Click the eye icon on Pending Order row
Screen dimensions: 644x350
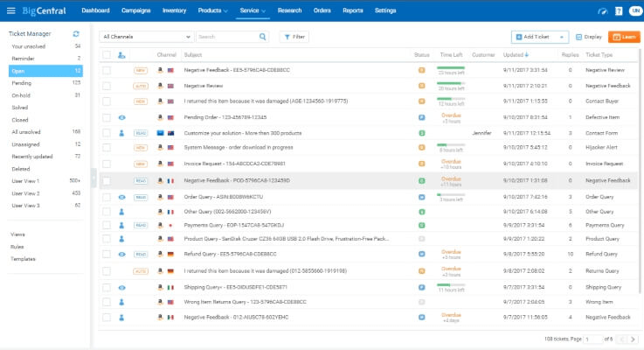(x=122, y=117)
